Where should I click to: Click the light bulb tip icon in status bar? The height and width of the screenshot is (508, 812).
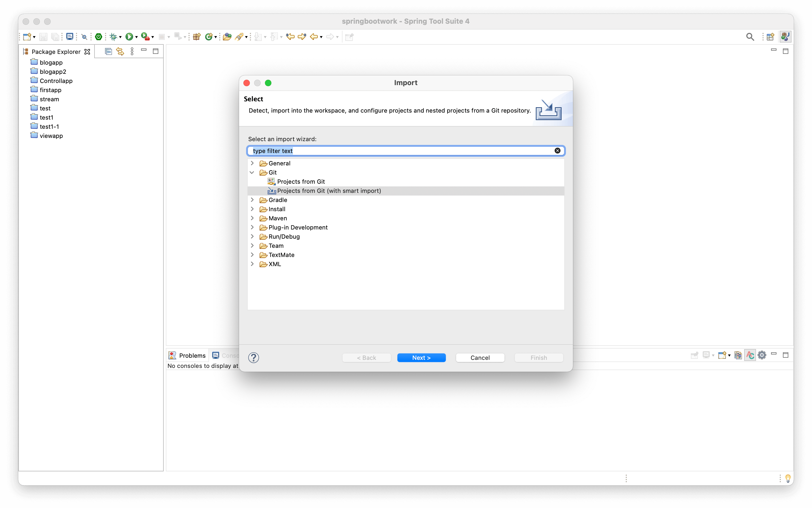[x=788, y=478]
